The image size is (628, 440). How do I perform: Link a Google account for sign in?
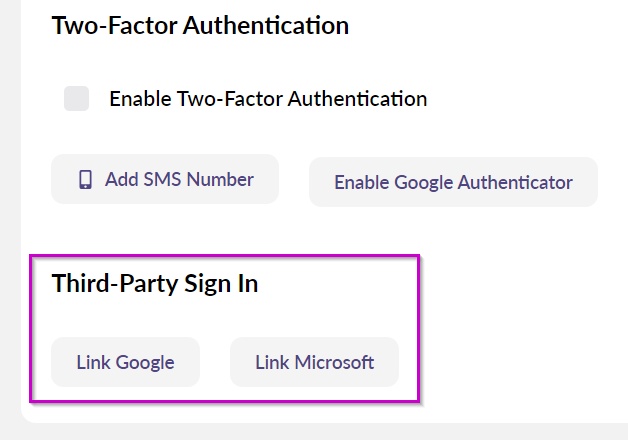pos(125,362)
